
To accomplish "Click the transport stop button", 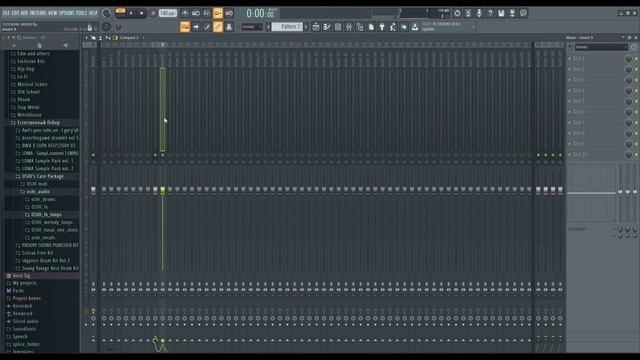I will [x=142, y=13].
